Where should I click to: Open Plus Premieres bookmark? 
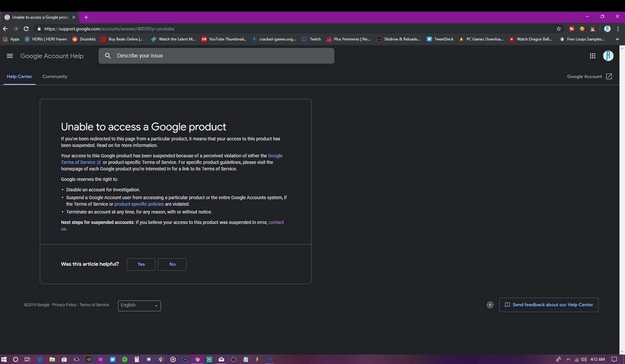(348, 39)
